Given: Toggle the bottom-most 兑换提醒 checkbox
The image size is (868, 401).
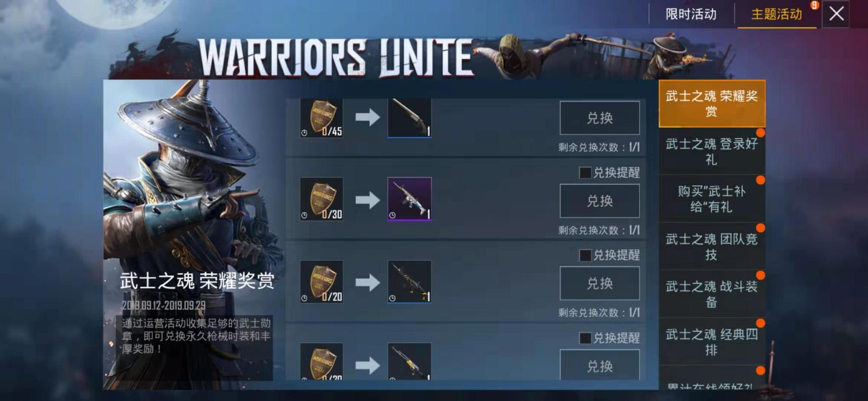Looking at the screenshot, I should [x=585, y=338].
